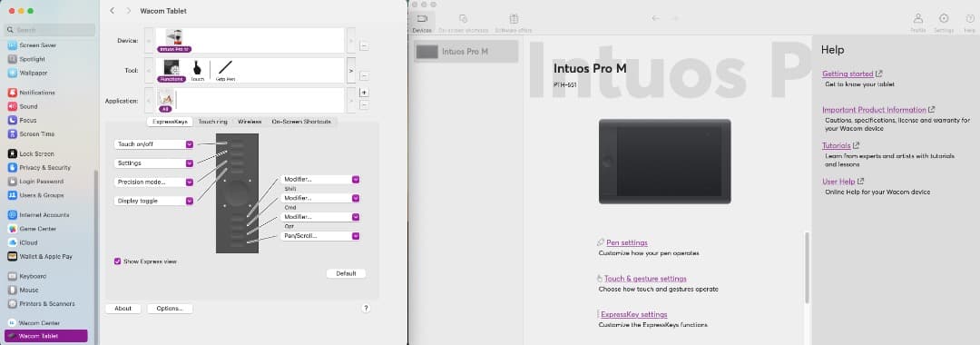Open the Touch & gesture settings link
The height and width of the screenshot is (345, 980).
point(645,279)
